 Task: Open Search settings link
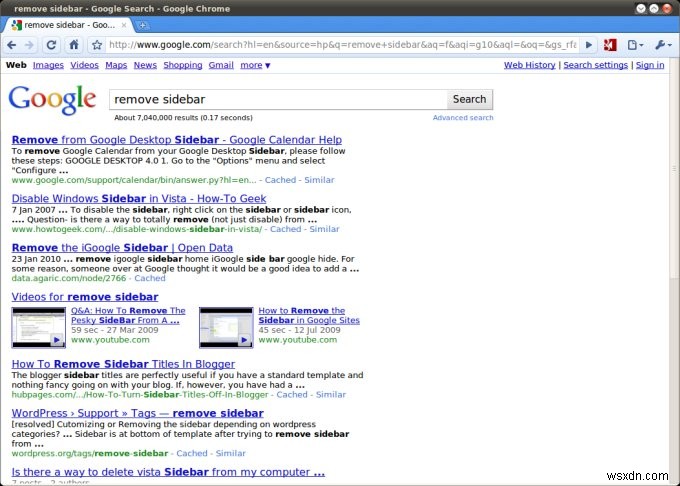(x=595, y=65)
